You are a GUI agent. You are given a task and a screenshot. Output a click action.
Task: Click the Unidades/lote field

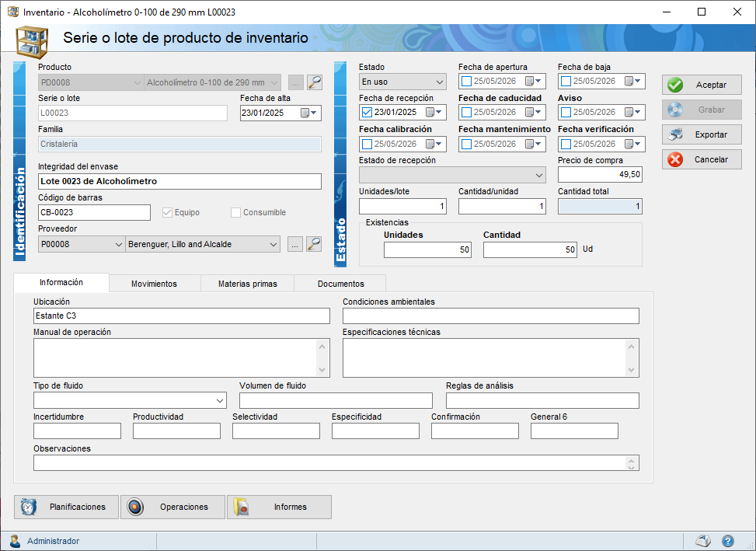click(x=403, y=206)
